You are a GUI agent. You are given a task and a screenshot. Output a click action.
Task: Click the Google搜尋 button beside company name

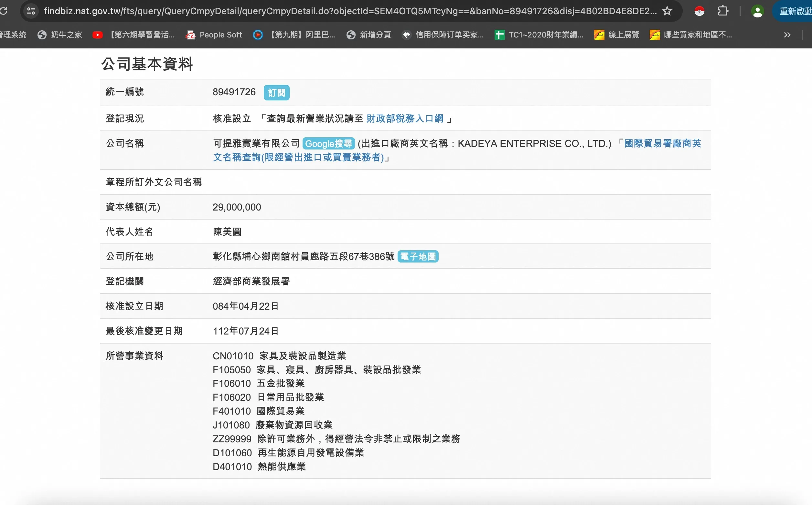coord(328,144)
